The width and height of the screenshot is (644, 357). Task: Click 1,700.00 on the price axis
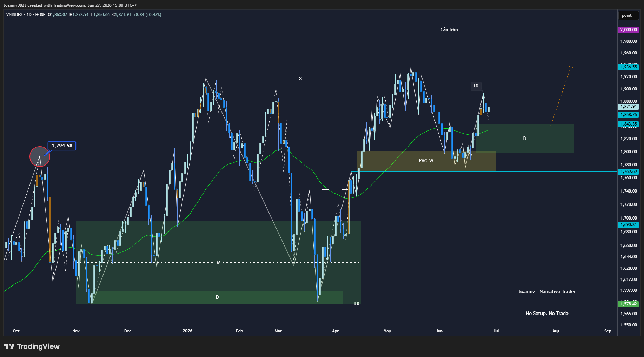(x=629, y=218)
